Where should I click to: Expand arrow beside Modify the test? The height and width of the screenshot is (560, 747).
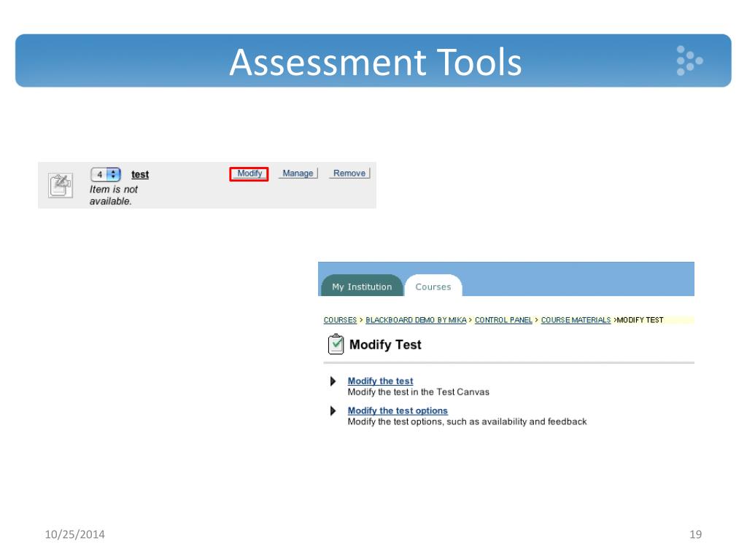point(333,381)
